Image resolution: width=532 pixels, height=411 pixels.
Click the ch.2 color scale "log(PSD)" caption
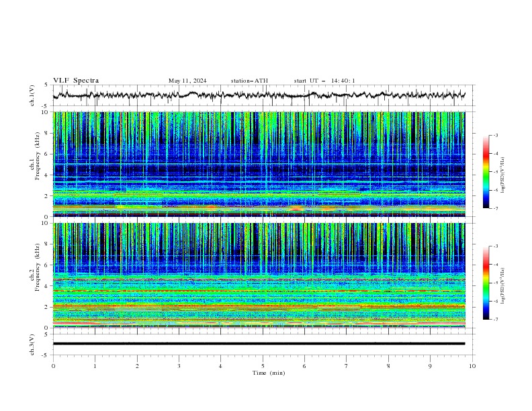pos(503,286)
